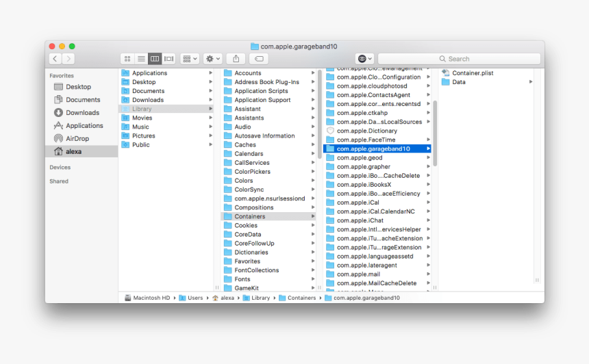The image size is (589, 364).
Task: Select com.apple.ContactsAgent folder
Action: tap(377, 95)
